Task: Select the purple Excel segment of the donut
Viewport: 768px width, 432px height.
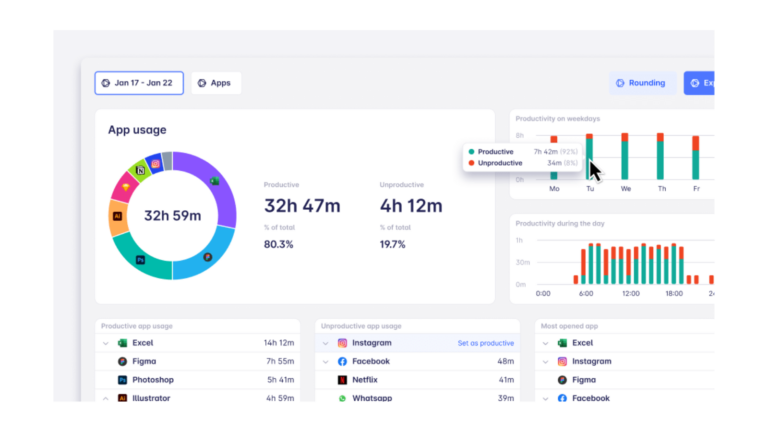Action: (x=221, y=190)
